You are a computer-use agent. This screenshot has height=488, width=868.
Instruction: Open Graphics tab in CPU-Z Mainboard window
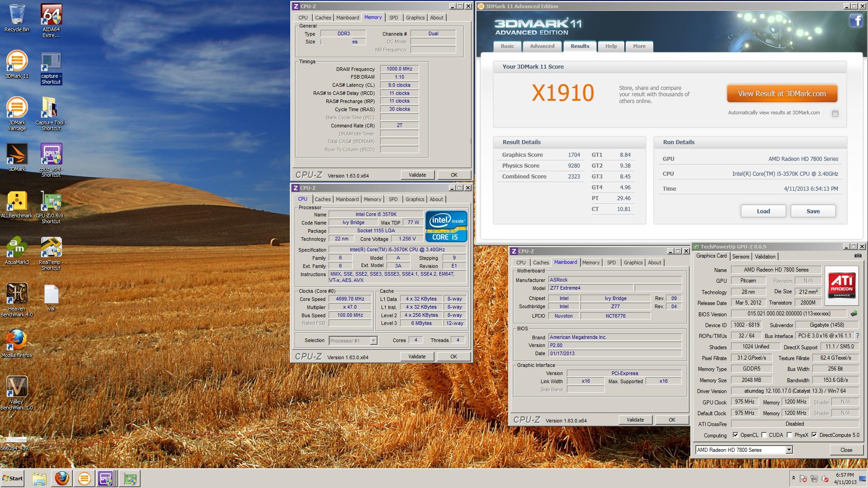tap(633, 263)
